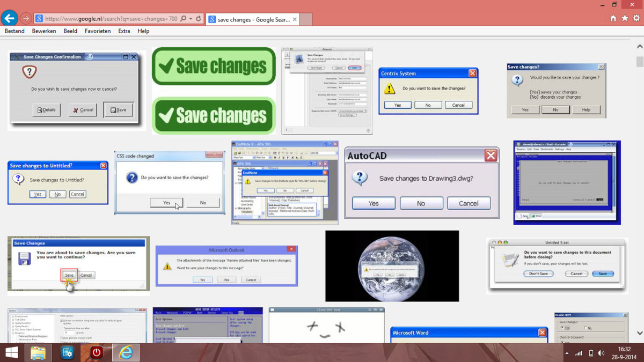
Task: Open the Home page icon
Action: 613,18
